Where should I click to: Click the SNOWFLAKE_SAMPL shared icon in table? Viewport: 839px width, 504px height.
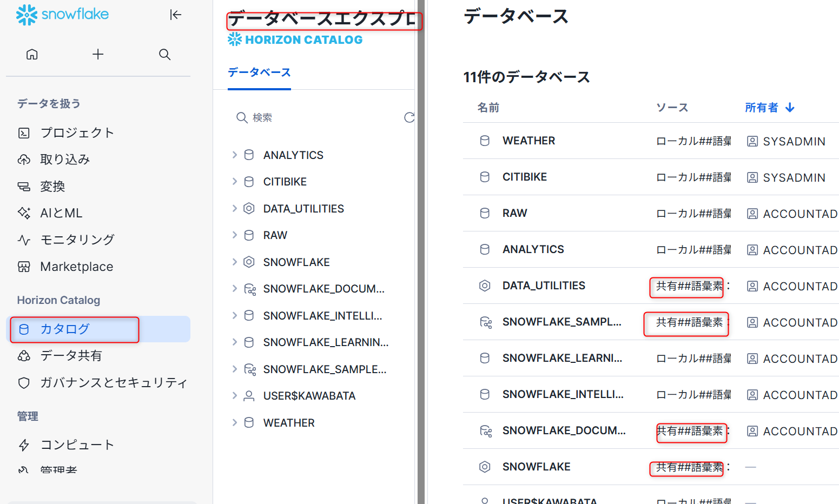click(486, 322)
